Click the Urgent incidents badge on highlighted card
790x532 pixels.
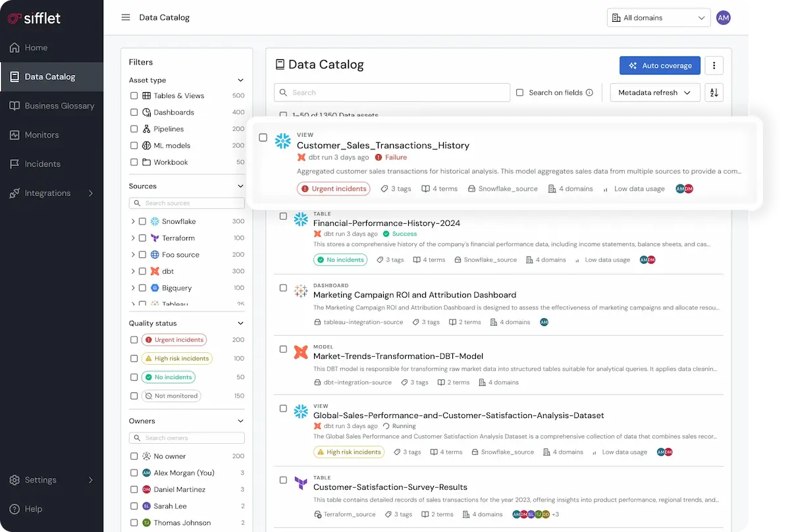(x=334, y=189)
